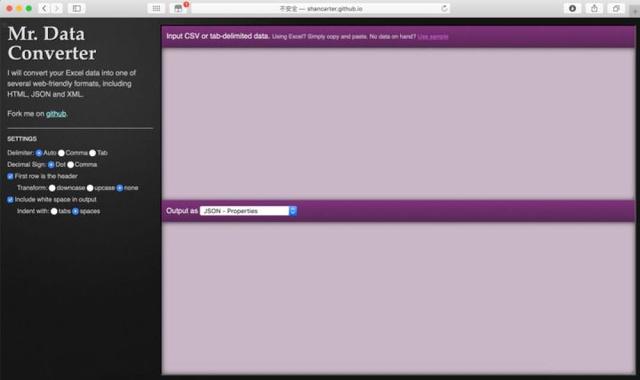Screen dimensions: 640x380
Task: Reload the page using the refresh icon
Action: 444,8
